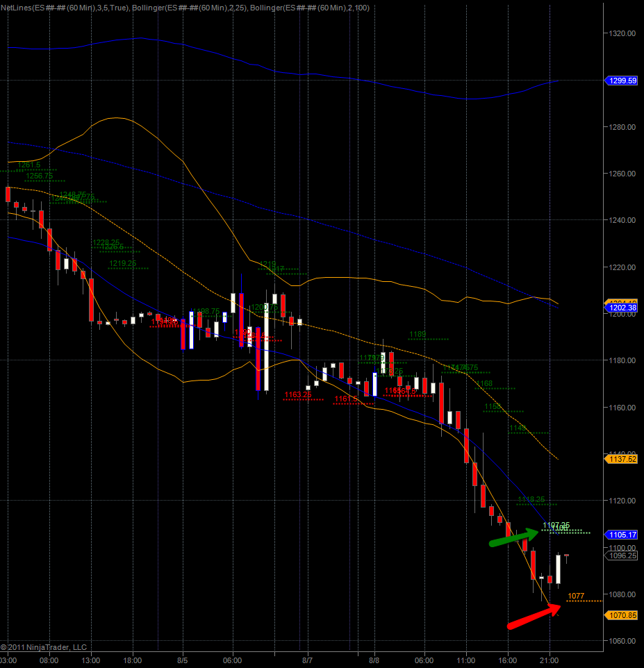Click the orange 1077 level label

point(576,596)
